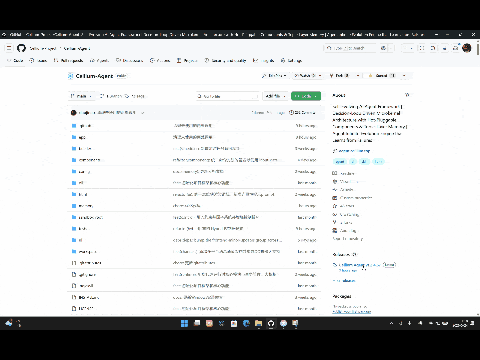Click the Report repository link
This screenshot has height=360, width=480.
coord(348,239)
